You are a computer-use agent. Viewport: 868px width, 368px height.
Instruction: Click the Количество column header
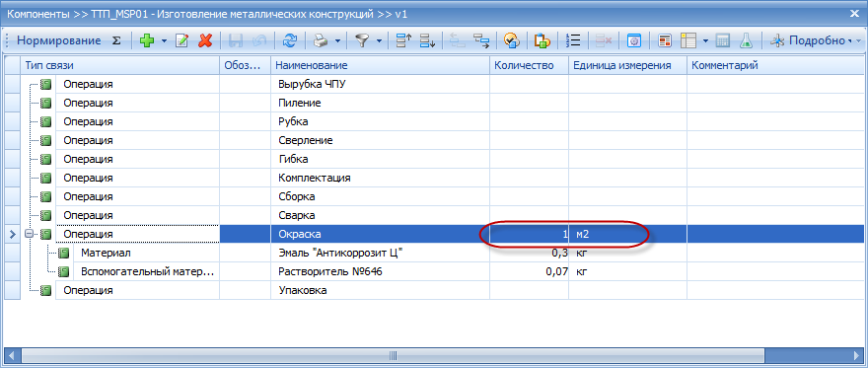point(530,66)
